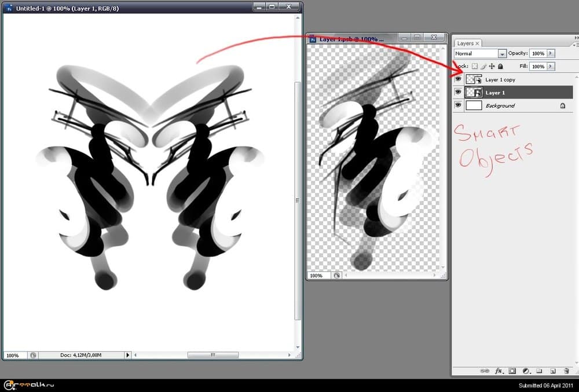Viewport: 579px width, 392px height.
Task: Open the Layers panel options menu
Action: tap(576, 43)
